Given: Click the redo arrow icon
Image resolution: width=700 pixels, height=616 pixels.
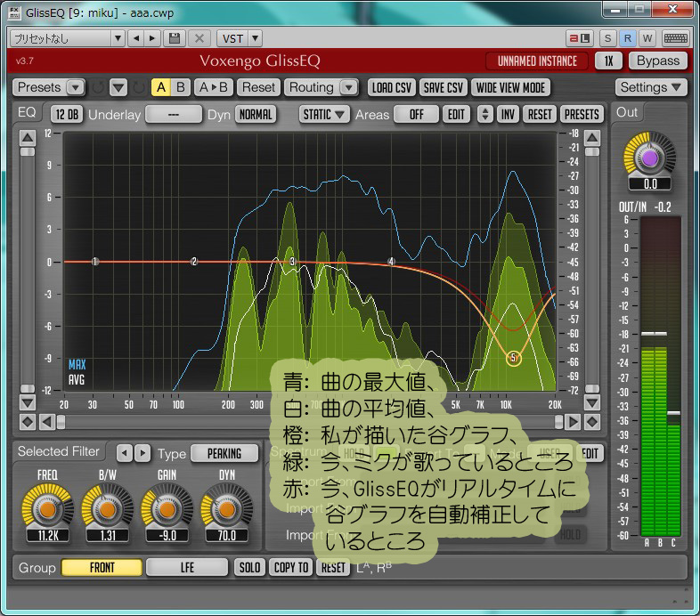Looking at the screenshot, I should pyautogui.click(x=139, y=87).
